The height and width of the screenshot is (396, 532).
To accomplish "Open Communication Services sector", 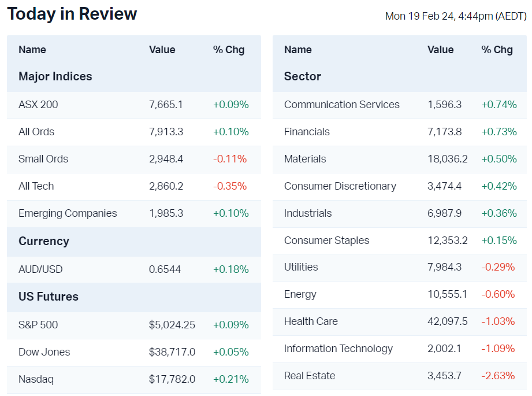I will coord(341,105).
